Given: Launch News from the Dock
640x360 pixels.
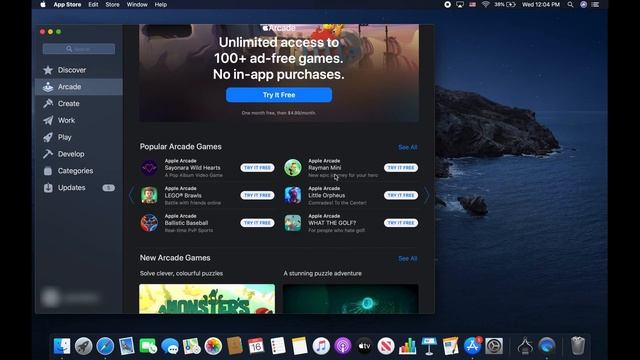Looking at the screenshot, I should click(x=386, y=346).
